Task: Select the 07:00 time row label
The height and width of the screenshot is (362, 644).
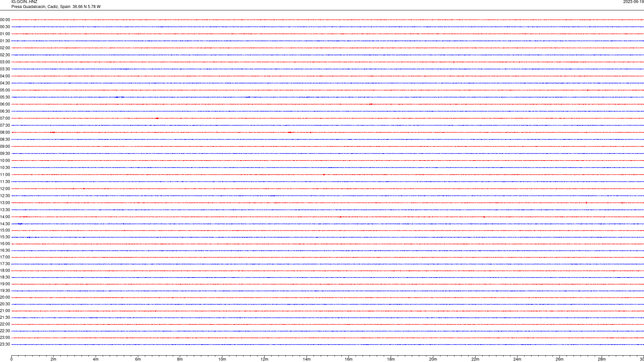Action: [5, 118]
